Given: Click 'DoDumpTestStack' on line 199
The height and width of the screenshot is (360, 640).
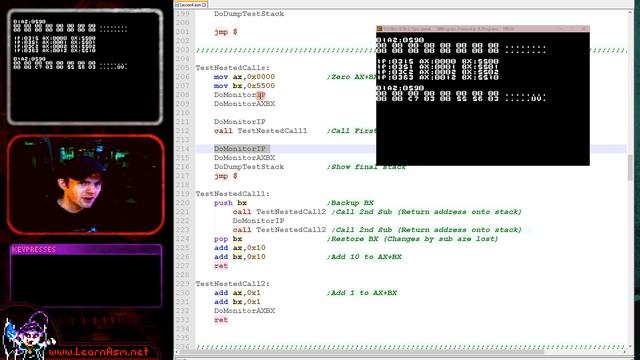Looking at the screenshot, I should point(249,14).
